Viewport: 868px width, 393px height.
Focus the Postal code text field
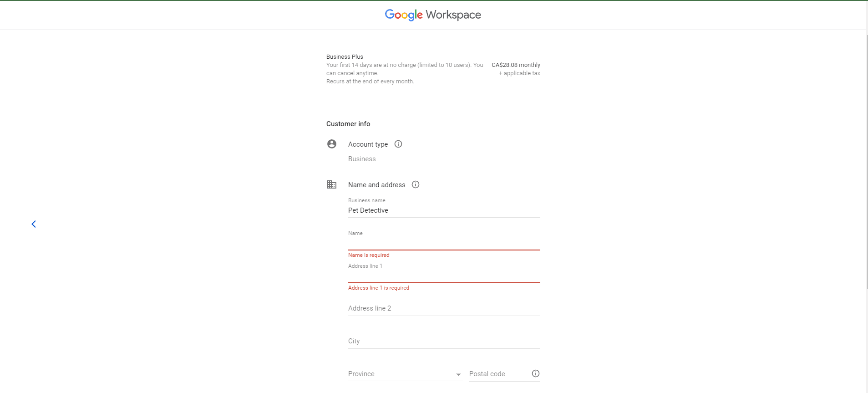click(498, 374)
